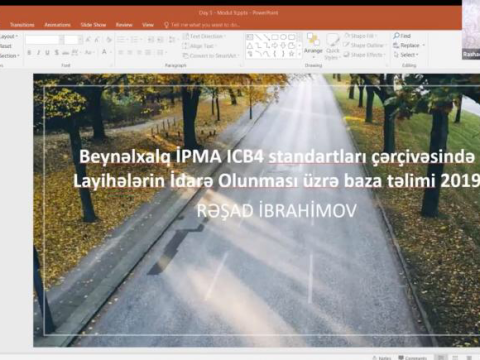Image resolution: width=480 pixels, height=360 pixels.
Task: Select the Oval shape in gallery
Action: click(283, 37)
